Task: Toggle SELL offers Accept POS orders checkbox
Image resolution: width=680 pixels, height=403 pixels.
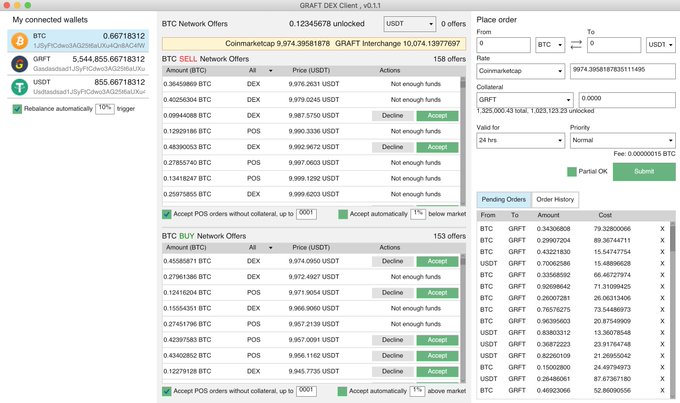Action: click(167, 214)
